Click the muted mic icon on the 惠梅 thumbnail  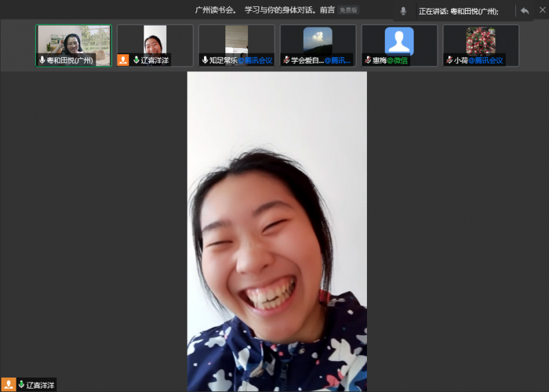click(368, 60)
